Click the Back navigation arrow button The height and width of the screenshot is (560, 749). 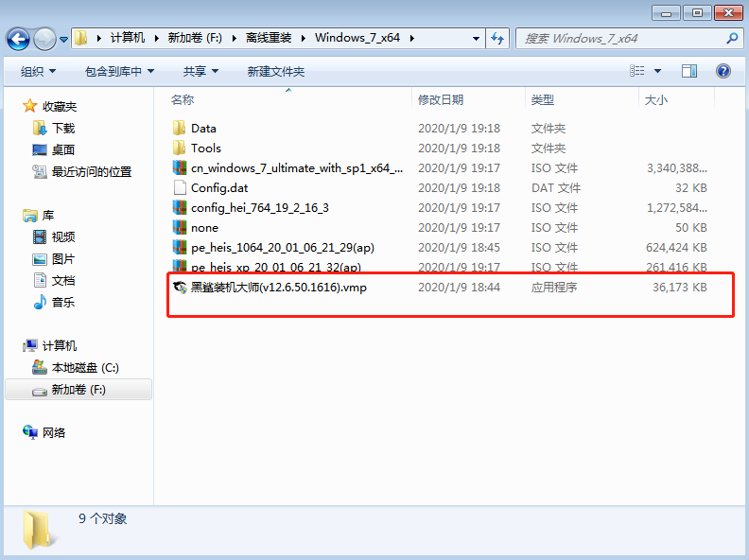click(18, 39)
